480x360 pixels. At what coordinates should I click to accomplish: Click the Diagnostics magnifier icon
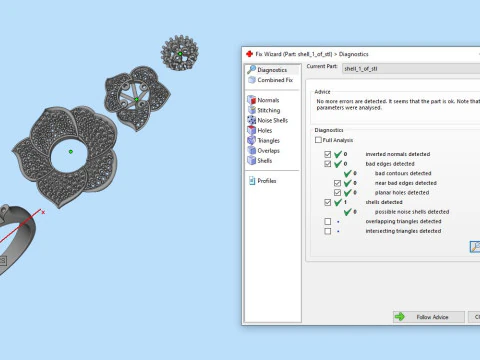[x=251, y=69]
